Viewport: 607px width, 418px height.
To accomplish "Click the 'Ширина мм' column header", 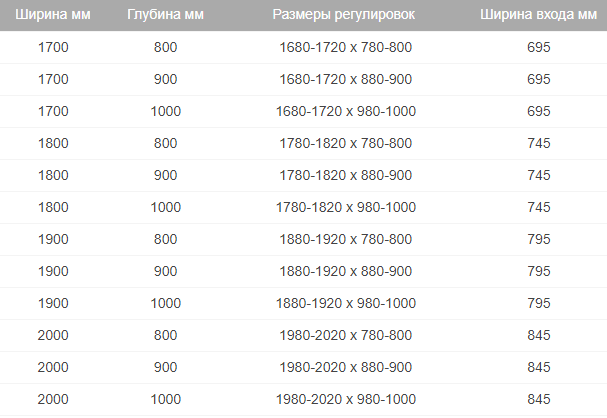I will (54, 15).
